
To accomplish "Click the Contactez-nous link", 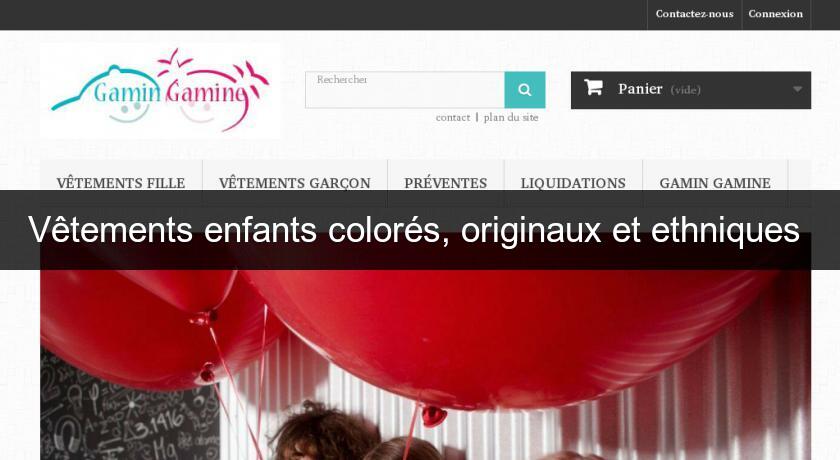I will pyautogui.click(x=694, y=14).
